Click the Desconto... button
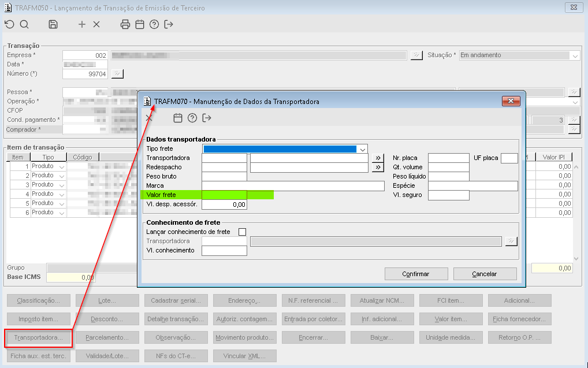Viewport: 588px width, 368px height. click(107, 319)
